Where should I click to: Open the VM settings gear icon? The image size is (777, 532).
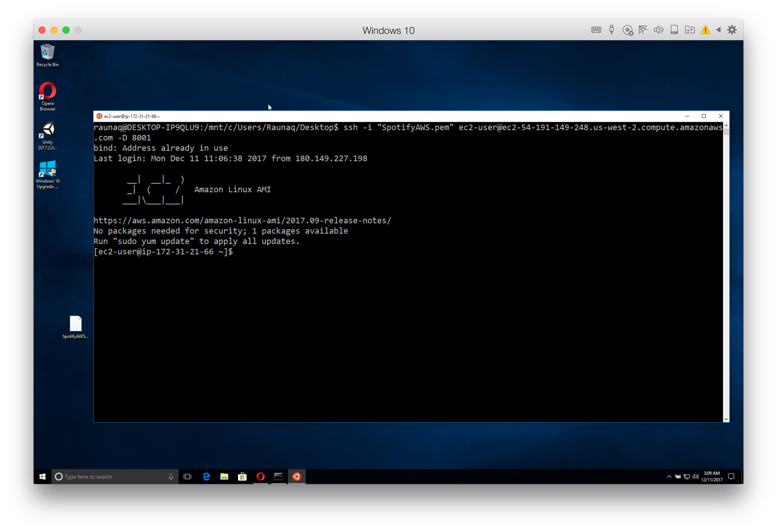coord(732,30)
